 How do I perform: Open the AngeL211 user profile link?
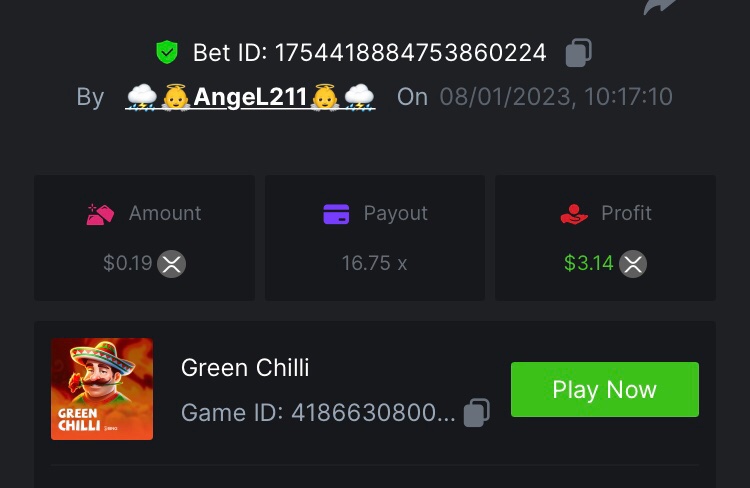(x=250, y=97)
